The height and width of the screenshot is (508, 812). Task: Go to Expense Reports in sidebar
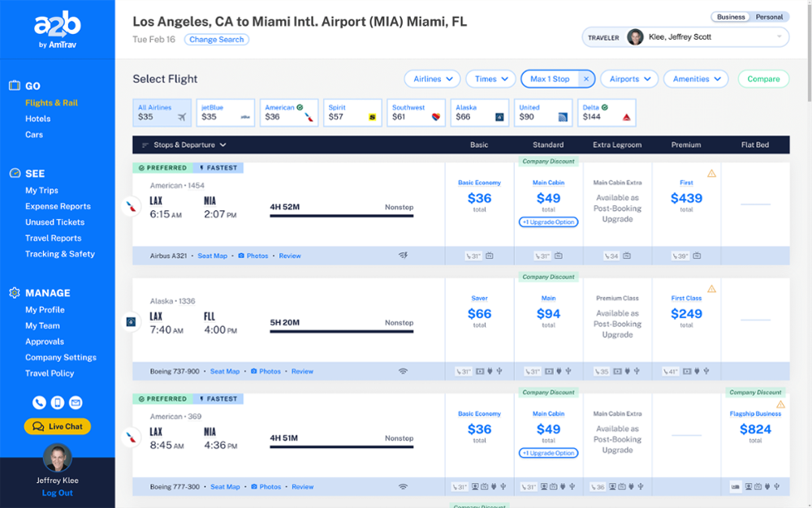pyautogui.click(x=58, y=206)
